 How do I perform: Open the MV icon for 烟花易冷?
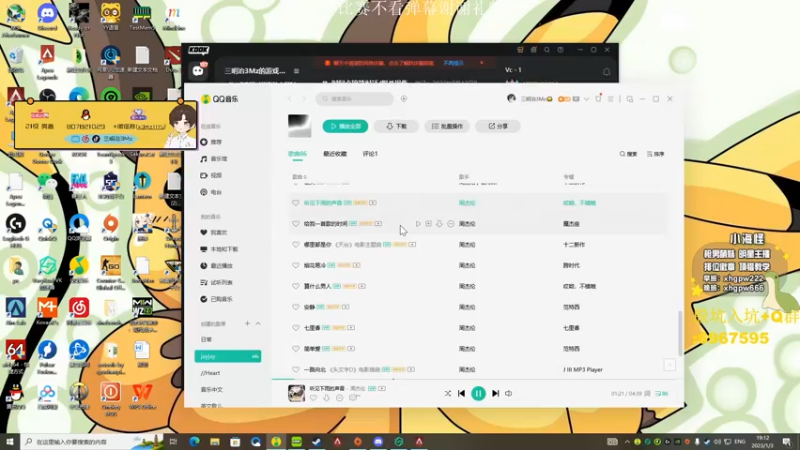tap(356, 265)
